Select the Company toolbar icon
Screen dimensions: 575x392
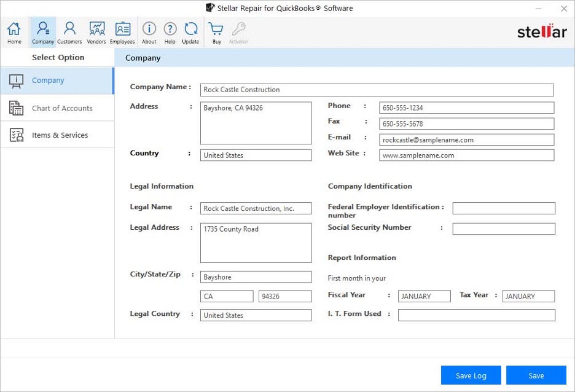pyautogui.click(x=43, y=33)
